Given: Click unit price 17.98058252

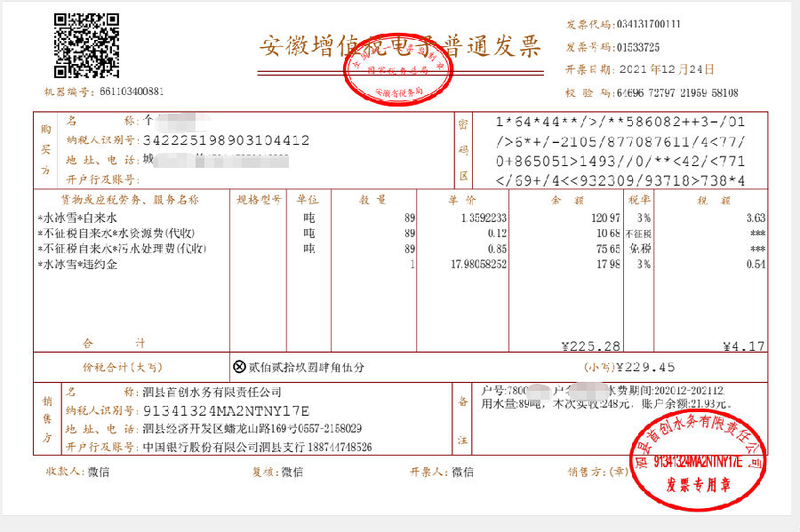Looking at the screenshot, I should [x=478, y=265].
